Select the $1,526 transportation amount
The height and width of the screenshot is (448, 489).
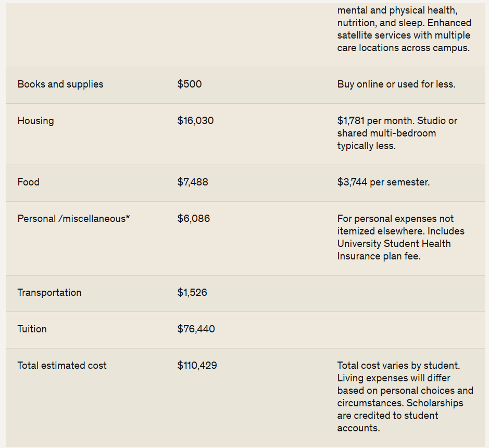tap(192, 293)
